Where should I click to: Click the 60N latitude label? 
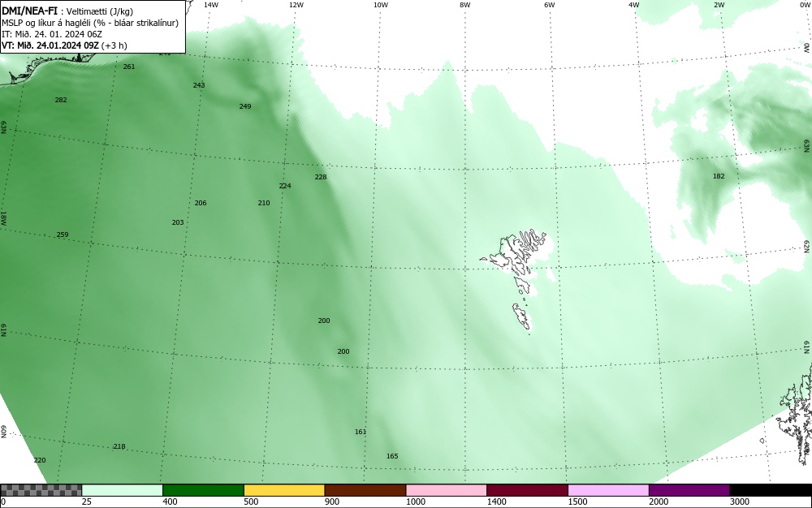coord(3,432)
